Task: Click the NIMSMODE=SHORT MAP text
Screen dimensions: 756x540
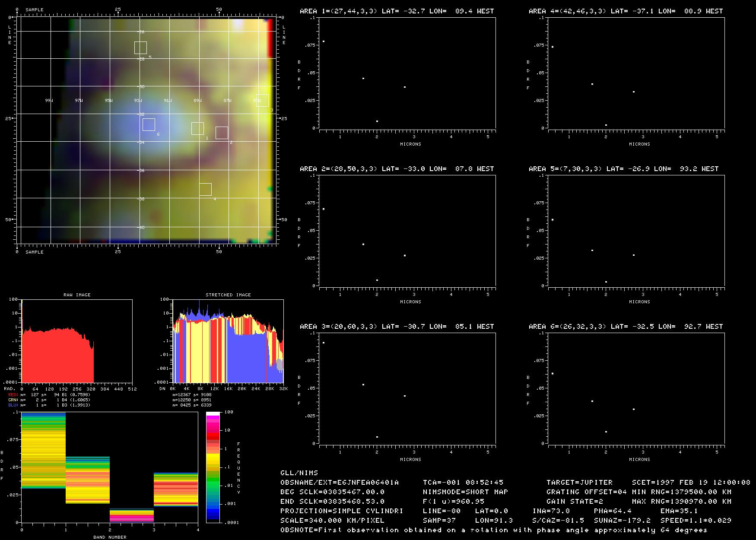Action: coord(465,492)
